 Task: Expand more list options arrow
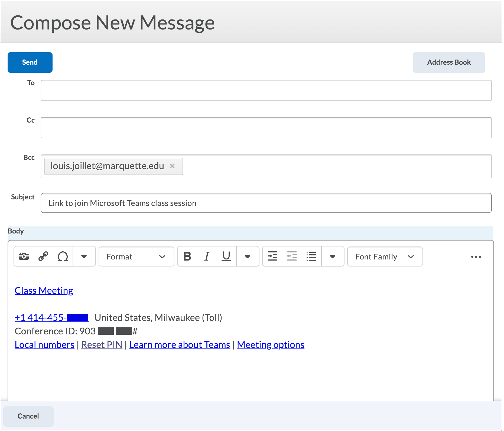pyautogui.click(x=333, y=256)
